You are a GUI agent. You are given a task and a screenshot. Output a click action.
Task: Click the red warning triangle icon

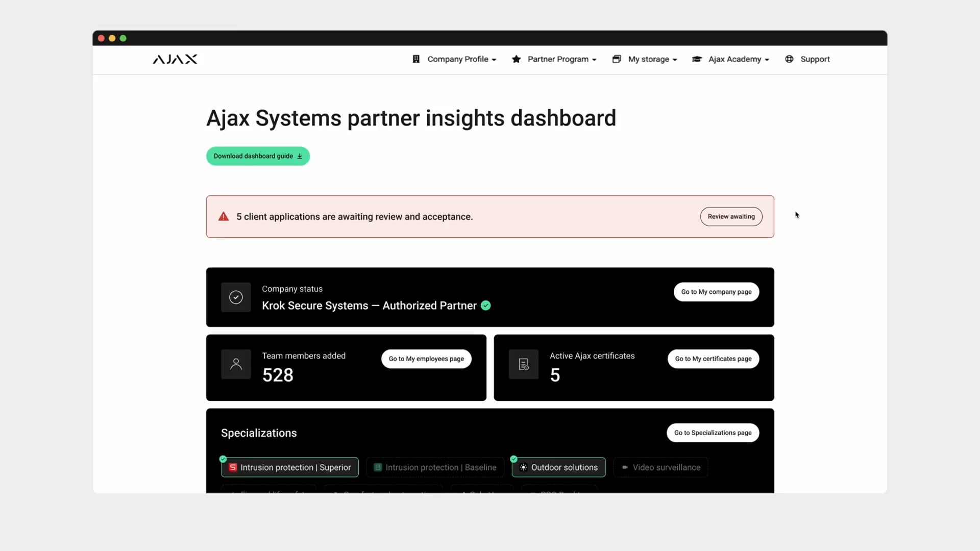[x=224, y=216]
